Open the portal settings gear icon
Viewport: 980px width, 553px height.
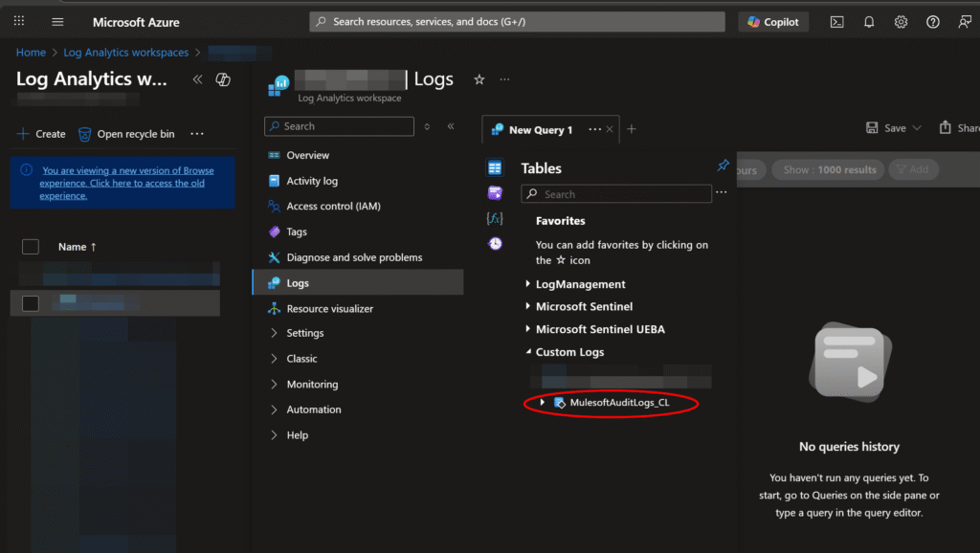click(901, 22)
